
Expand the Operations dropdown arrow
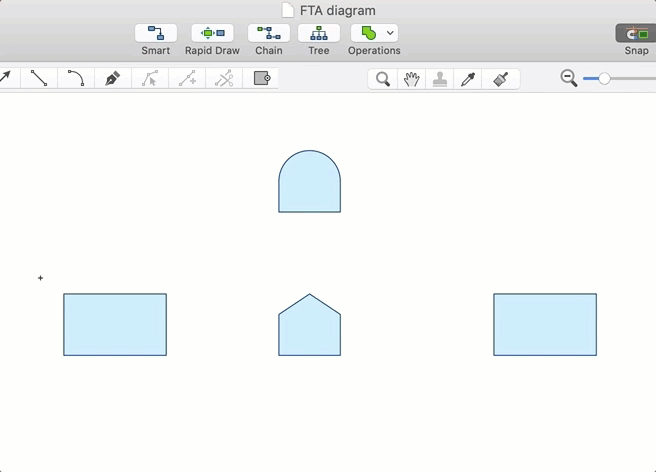click(390, 33)
